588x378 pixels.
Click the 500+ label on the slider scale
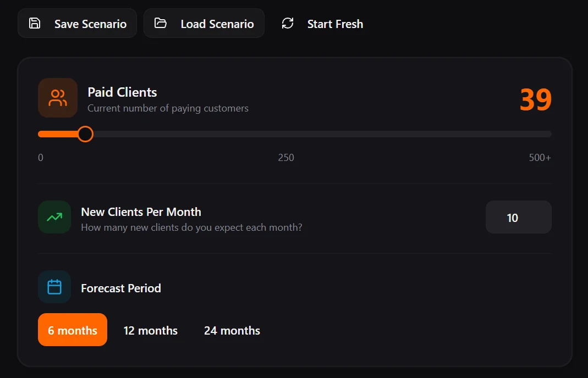click(x=540, y=157)
